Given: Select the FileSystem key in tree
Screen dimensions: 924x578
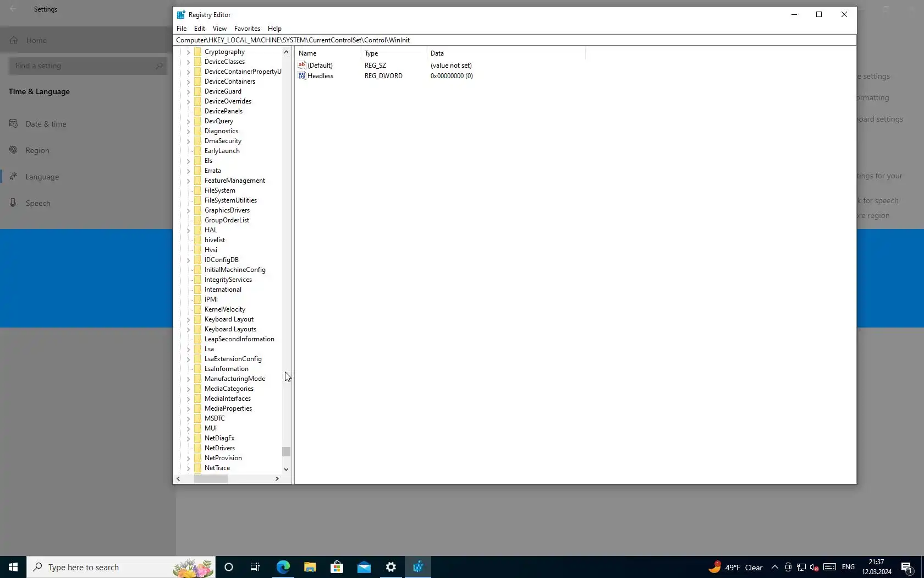Looking at the screenshot, I should (x=219, y=190).
